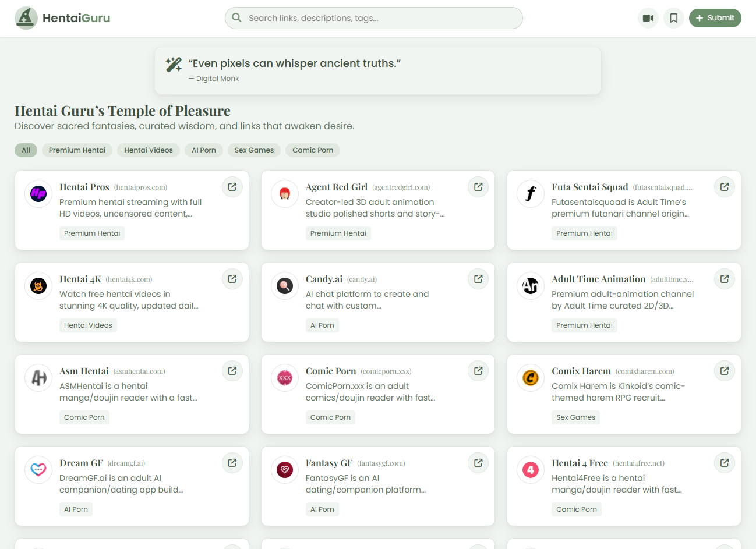
Task: Click Comic Porn tag on Hentai 4 Free card
Action: pyautogui.click(x=577, y=509)
